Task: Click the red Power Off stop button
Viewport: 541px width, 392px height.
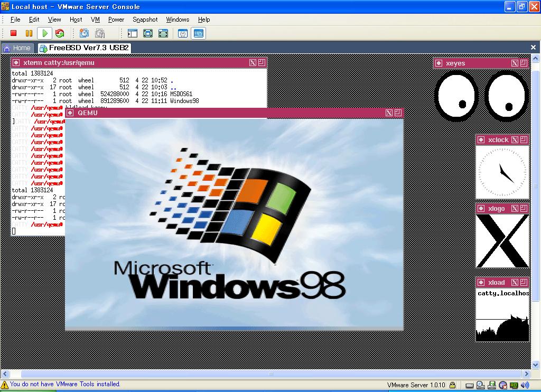Action: [13, 33]
